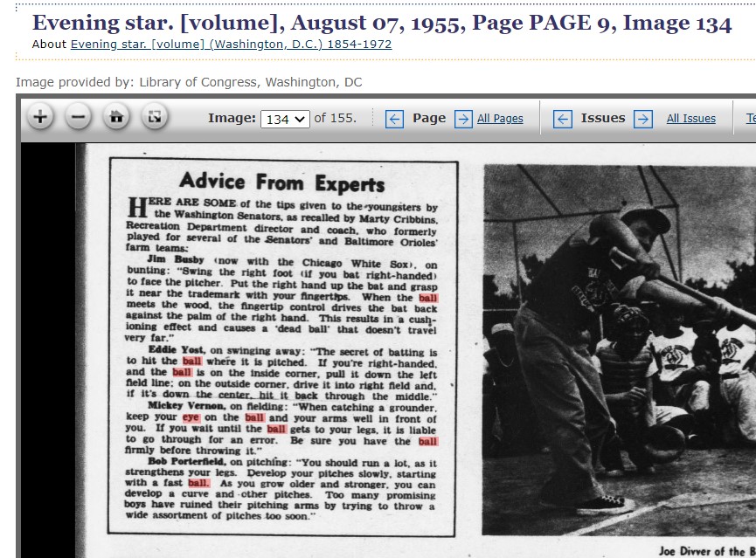Click the highlighted 'ball' after 'with a fast'
The image size is (756, 558).
198,483
